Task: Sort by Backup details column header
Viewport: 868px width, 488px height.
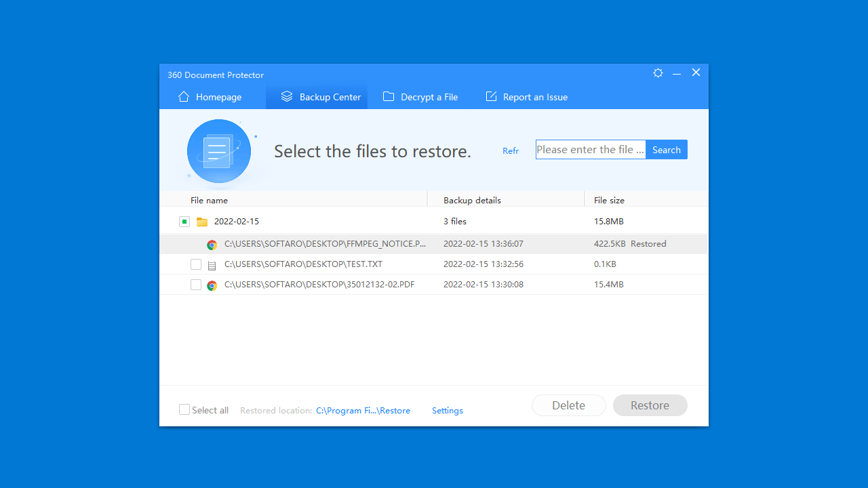Action: (x=472, y=201)
